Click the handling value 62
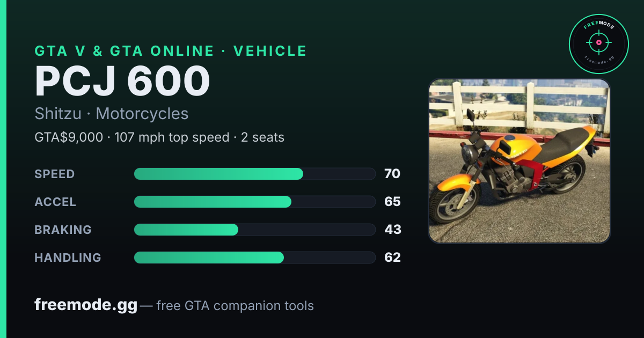The width and height of the screenshot is (644, 338). [392, 258]
